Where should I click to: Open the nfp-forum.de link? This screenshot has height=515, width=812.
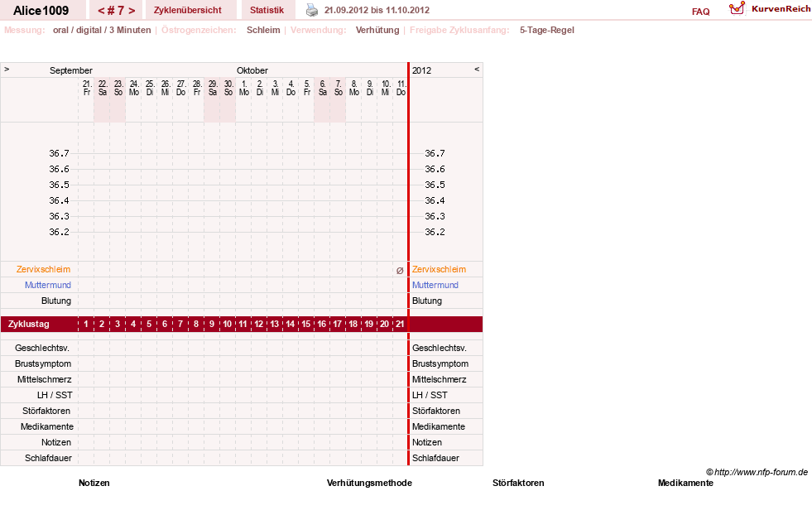tap(757, 472)
